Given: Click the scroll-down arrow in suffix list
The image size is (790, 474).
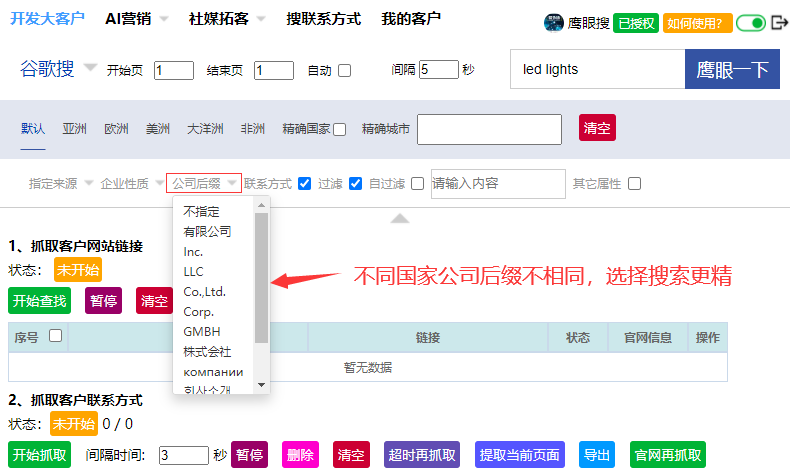Looking at the screenshot, I should point(262,384).
